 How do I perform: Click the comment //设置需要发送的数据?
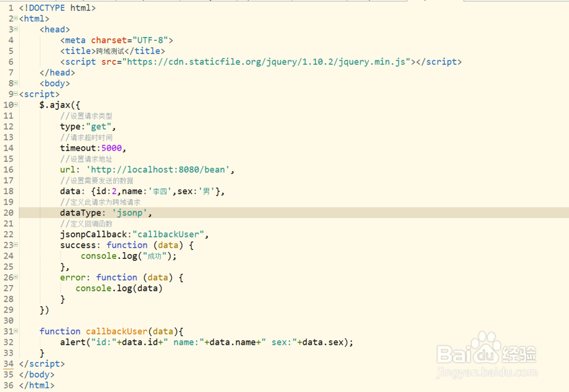coord(97,180)
